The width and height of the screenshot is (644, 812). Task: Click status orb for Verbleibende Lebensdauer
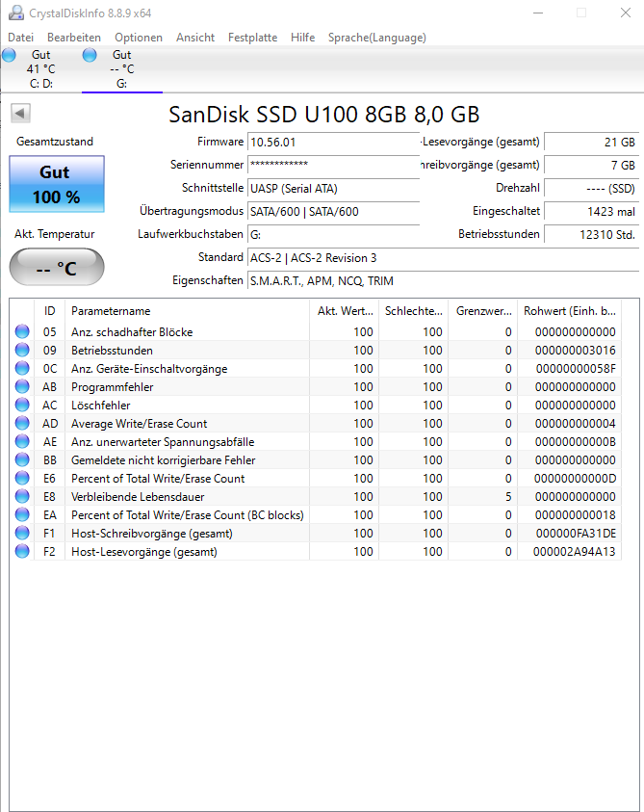22,496
